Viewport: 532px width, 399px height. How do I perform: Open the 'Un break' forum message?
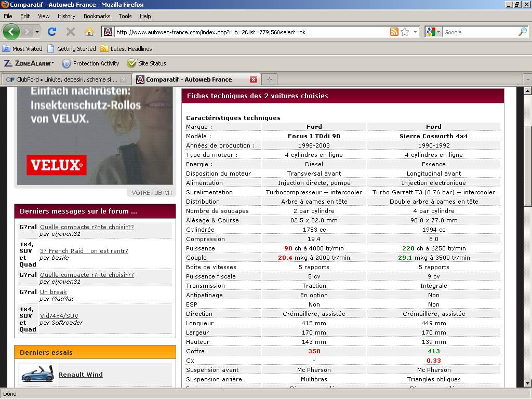(x=53, y=292)
